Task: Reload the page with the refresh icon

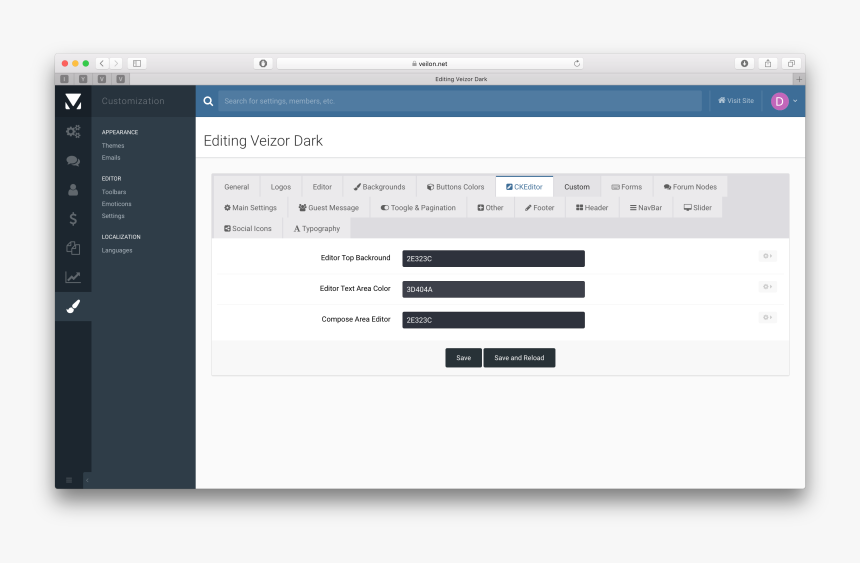Action: click(x=576, y=64)
